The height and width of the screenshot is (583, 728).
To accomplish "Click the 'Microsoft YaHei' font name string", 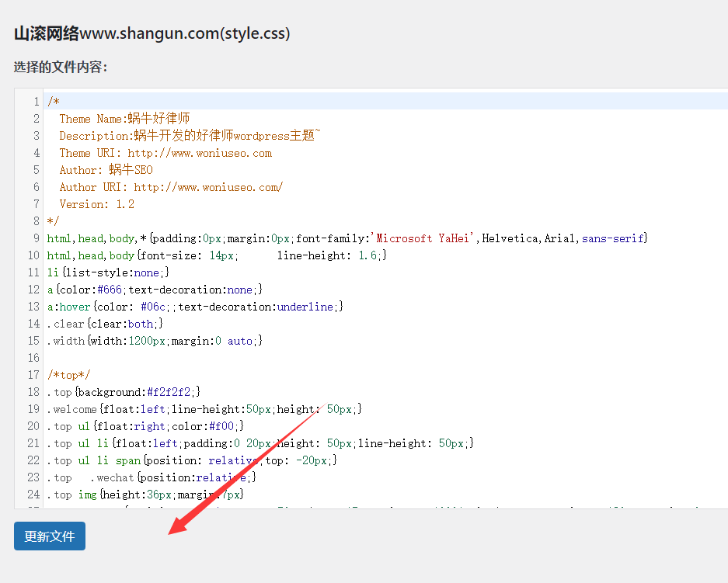I will click(423, 238).
